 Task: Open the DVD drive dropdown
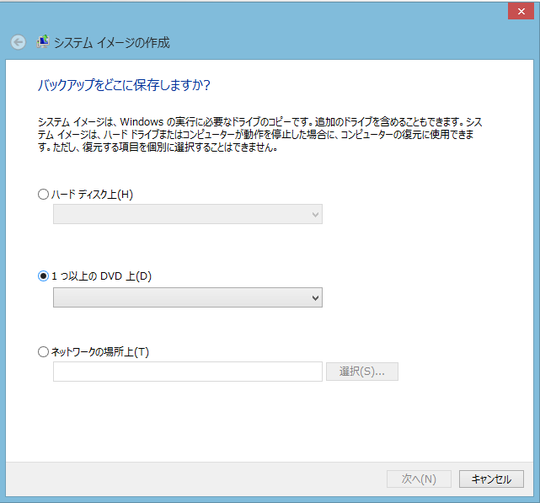tap(188, 297)
